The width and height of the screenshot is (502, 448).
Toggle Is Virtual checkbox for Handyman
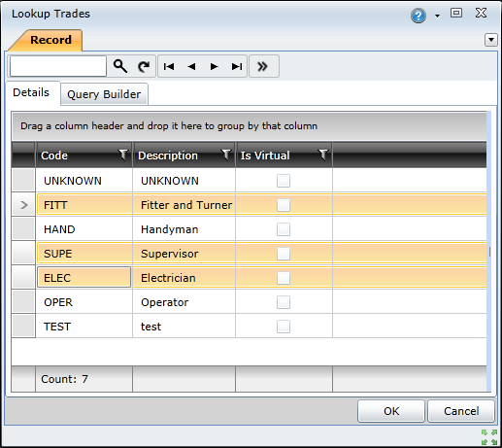284,229
